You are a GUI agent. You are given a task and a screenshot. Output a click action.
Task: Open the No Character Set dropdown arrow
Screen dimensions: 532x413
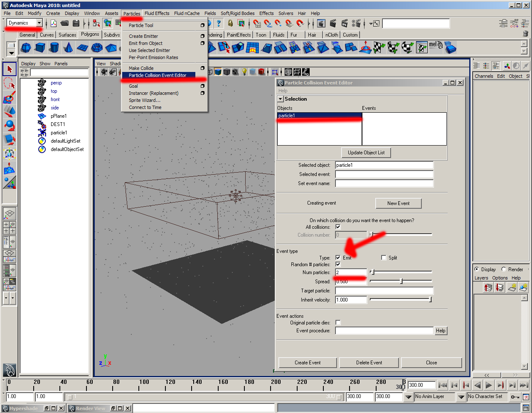click(x=461, y=397)
